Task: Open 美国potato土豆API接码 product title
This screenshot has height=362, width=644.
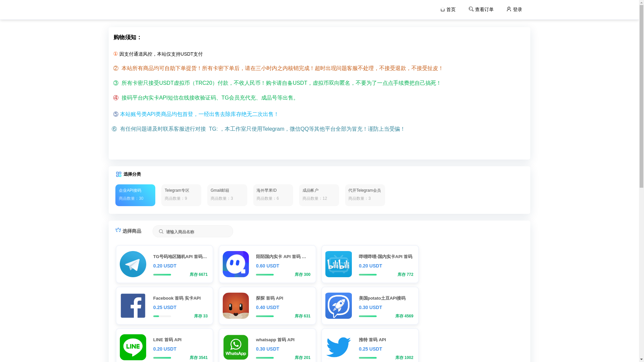Action: click(x=382, y=298)
